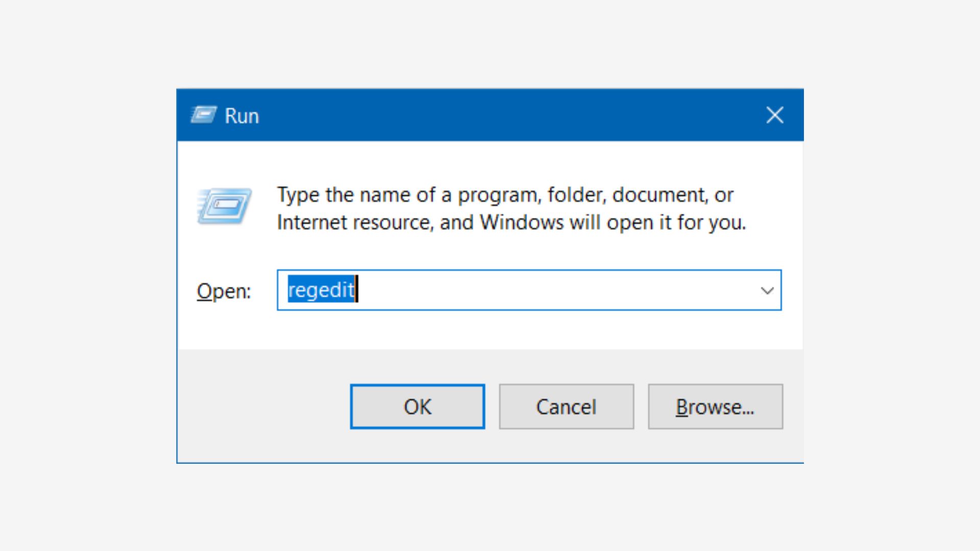Click the highlighted "regedit" text
The image size is (980, 551).
(x=321, y=290)
